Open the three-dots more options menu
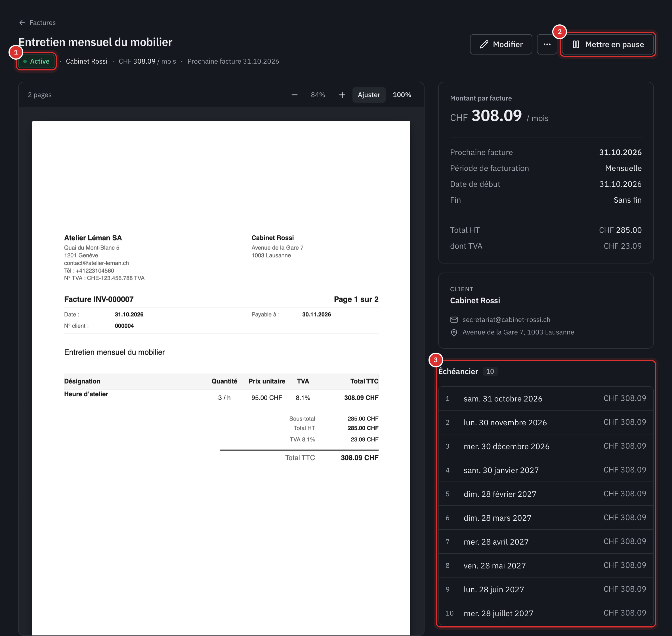Image resolution: width=672 pixels, height=636 pixels. click(x=547, y=44)
